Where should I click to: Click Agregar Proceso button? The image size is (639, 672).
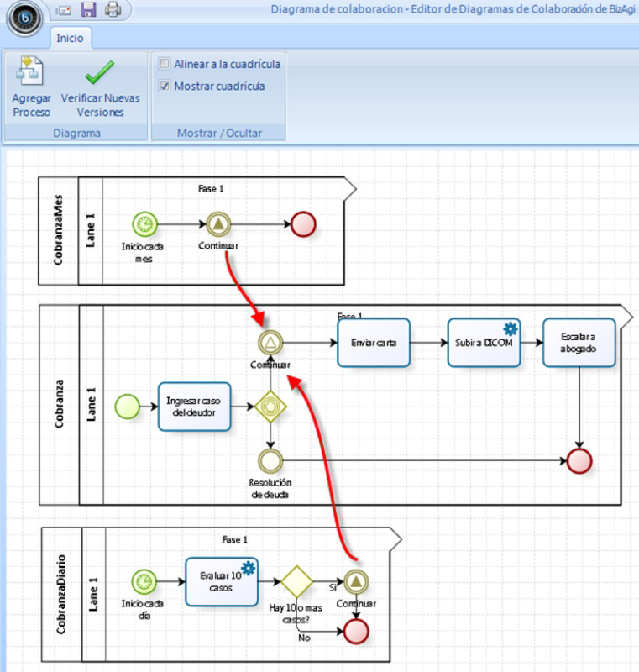(31, 87)
